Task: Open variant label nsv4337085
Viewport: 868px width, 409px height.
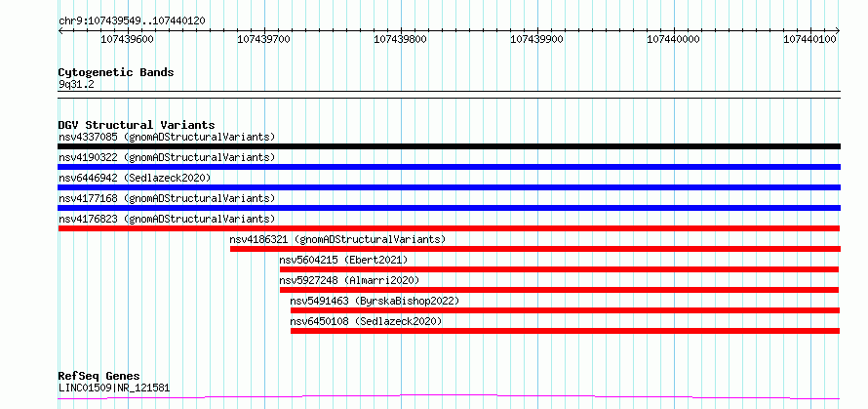Action: point(167,137)
